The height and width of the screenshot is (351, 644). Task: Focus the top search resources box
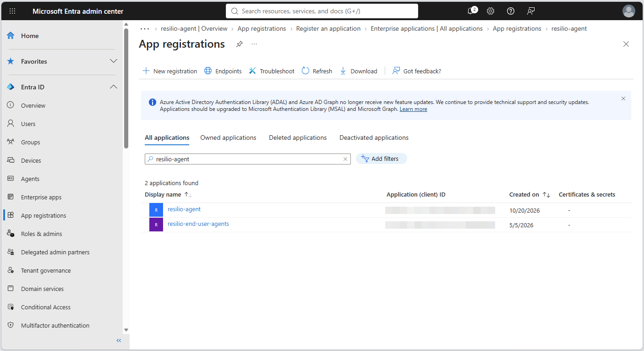pos(322,11)
